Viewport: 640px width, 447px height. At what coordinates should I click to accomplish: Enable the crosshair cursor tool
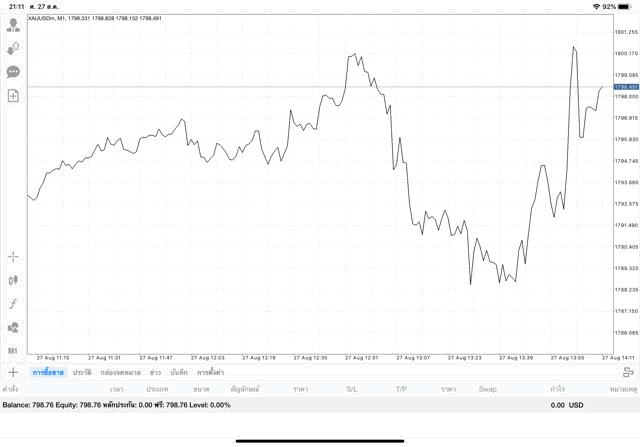14,257
